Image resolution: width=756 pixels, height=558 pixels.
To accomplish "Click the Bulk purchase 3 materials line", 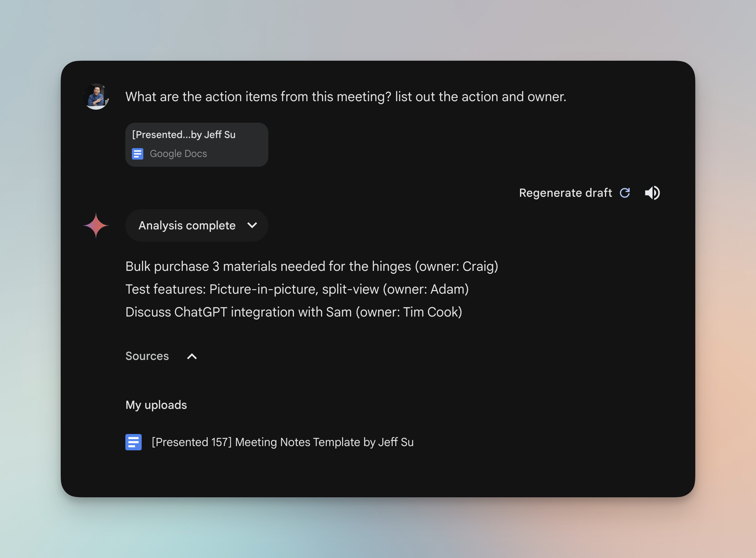I will click(312, 267).
